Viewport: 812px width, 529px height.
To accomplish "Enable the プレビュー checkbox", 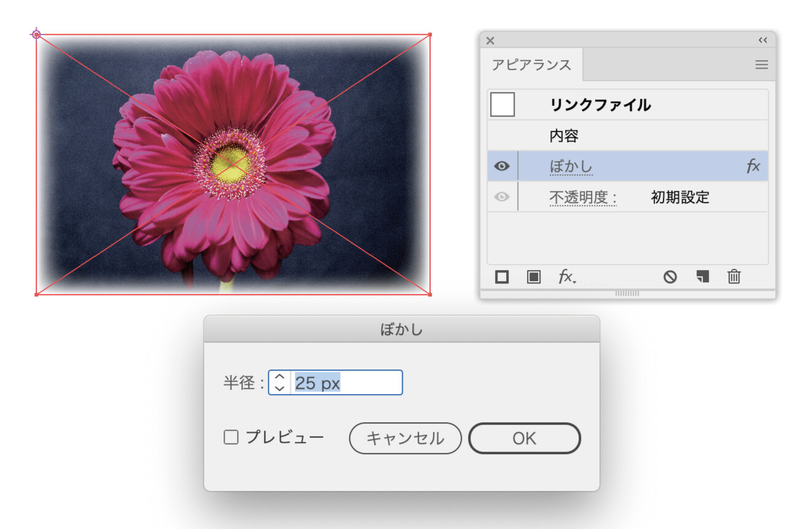I will tap(231, 438).
